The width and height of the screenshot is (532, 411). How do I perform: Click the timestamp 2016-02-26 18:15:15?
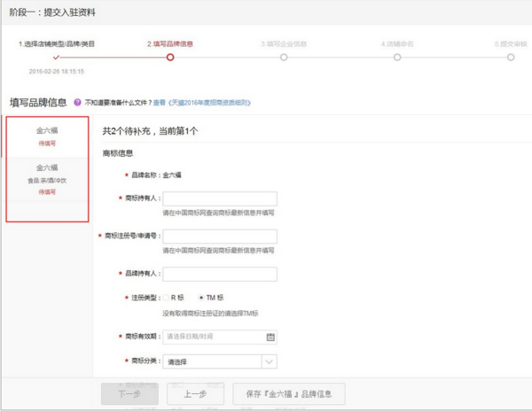pos(57,71)
